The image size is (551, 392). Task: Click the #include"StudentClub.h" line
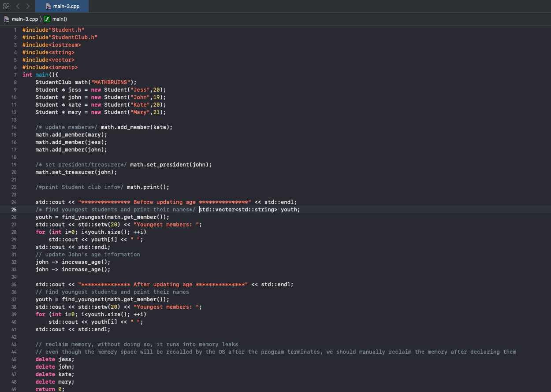pos(60,37)
